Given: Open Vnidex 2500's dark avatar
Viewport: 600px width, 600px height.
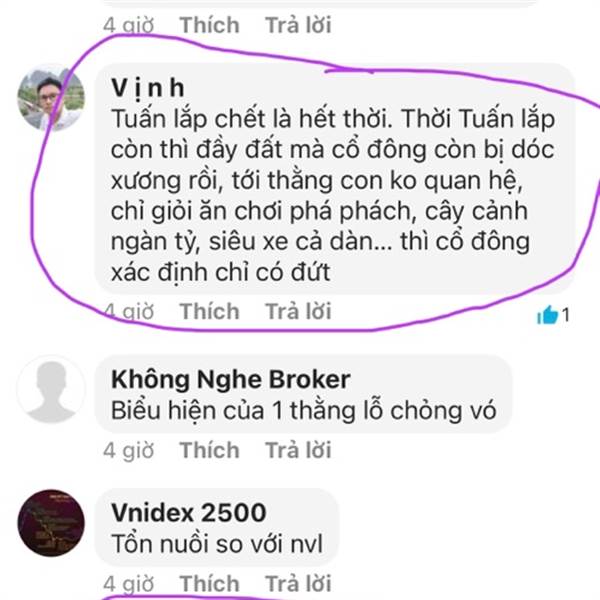Looking at the screenshot, I should pyautogui.click(x=51, y=523).
